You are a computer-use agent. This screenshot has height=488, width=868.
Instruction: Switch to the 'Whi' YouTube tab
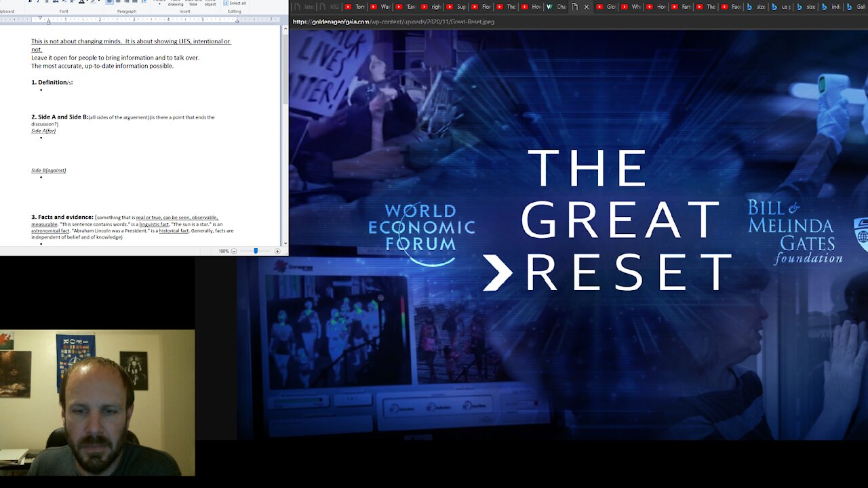(x=631, y=7)
